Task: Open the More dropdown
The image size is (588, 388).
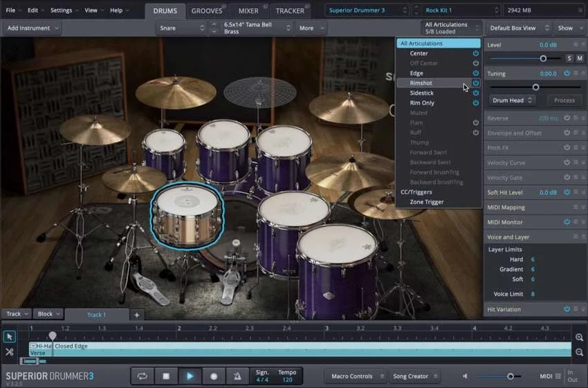Action: pos(311,28)
